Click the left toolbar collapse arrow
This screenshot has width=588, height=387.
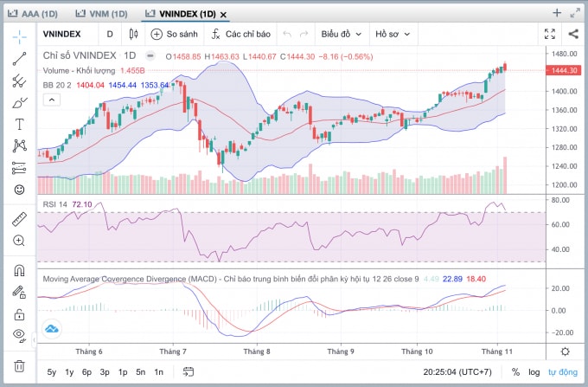[x=34, y=340]
